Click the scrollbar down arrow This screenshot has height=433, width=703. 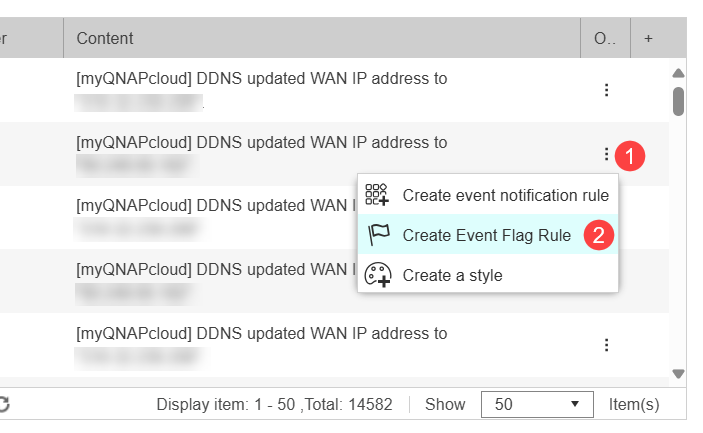tap(678, 373)
